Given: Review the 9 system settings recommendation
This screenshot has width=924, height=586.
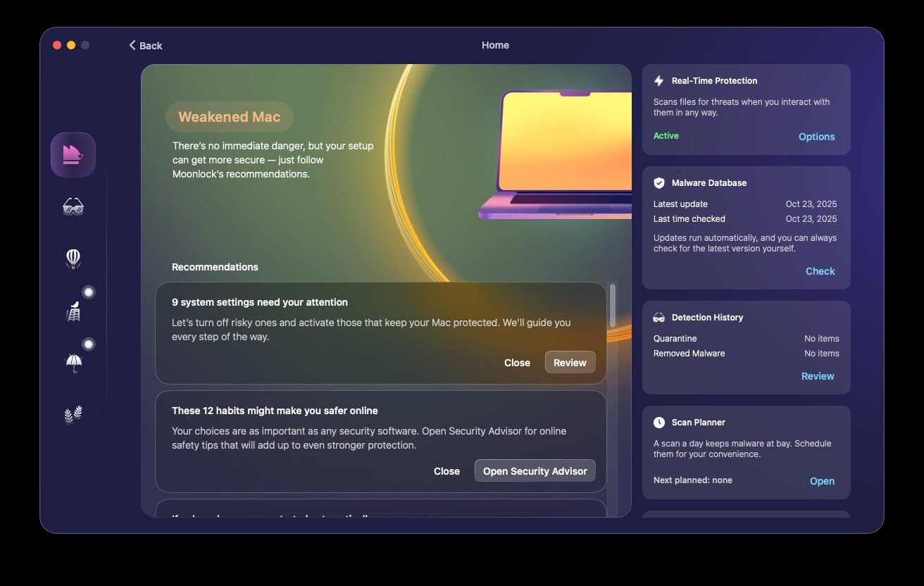Looking at the screenshot, I should pyautogui.click(x=570, y=363).
